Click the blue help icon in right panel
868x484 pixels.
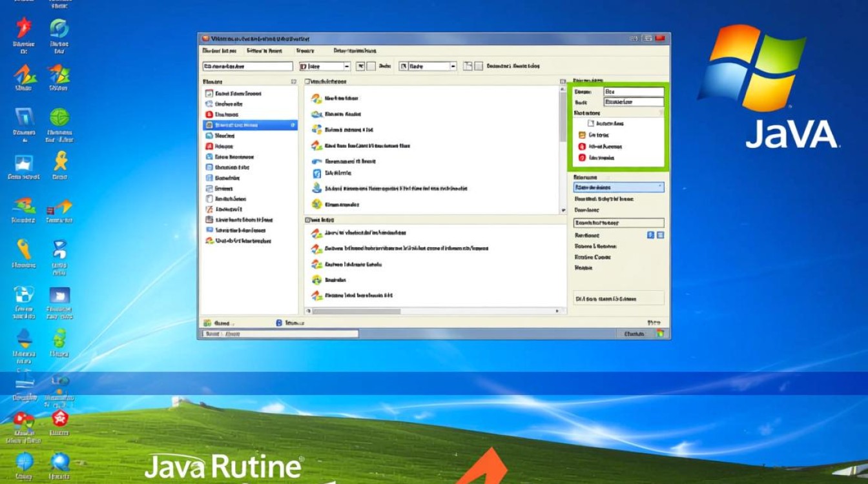(x=650, y=236)
